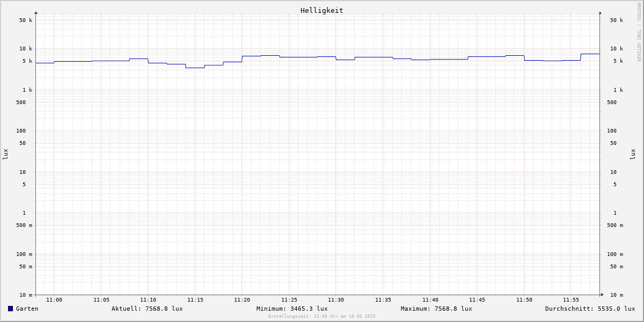The width and height of the screenshot is (644, 322).
Task: Click the 500 m label on right axis
Action: 615,225
